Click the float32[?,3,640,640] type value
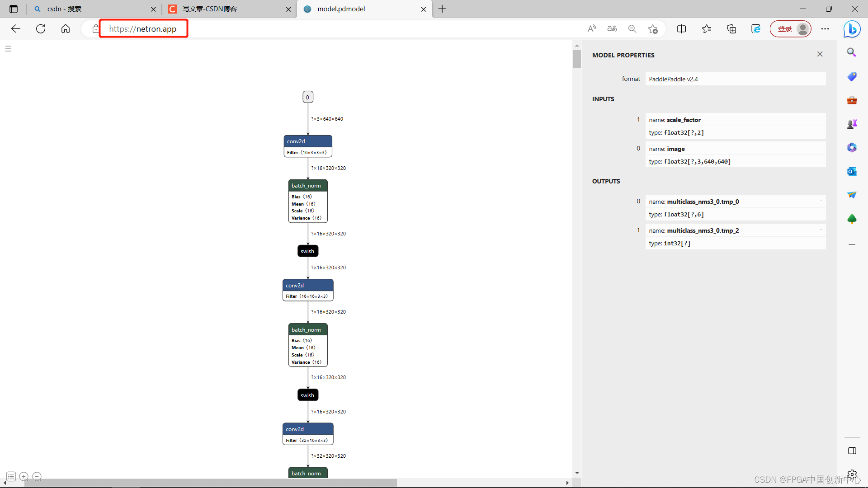The width and height of the screenshot is (868, 488). coord(697,161)
